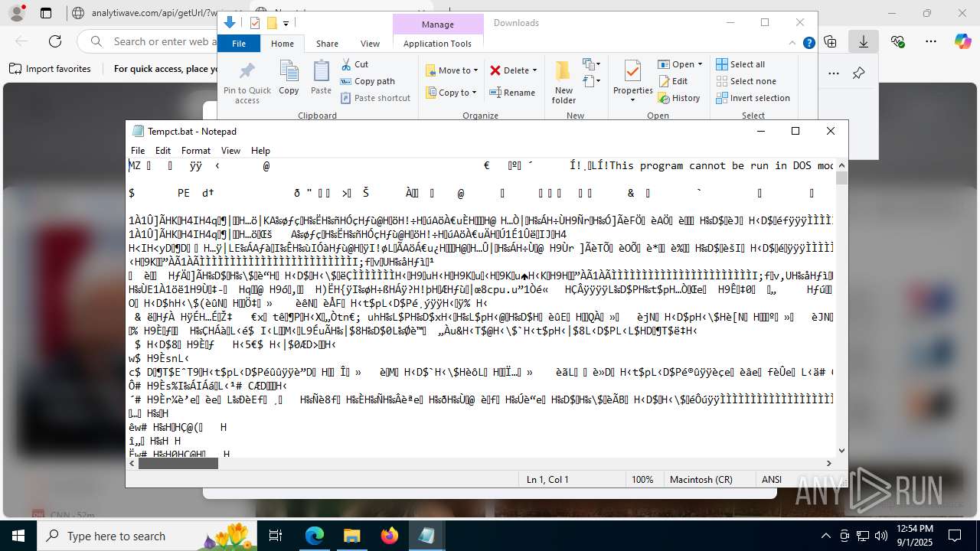Click Import favorites in Edge bar

pos(50,69)
